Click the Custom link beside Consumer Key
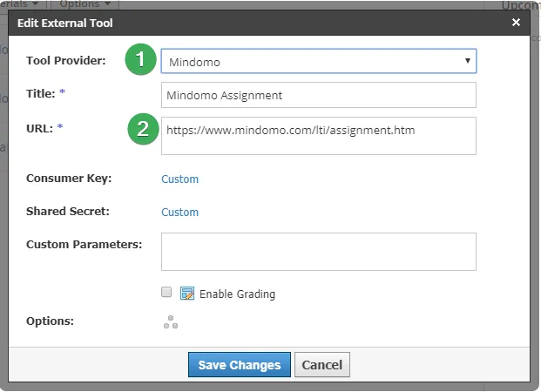541x392 pixels. tap(179, 179)
